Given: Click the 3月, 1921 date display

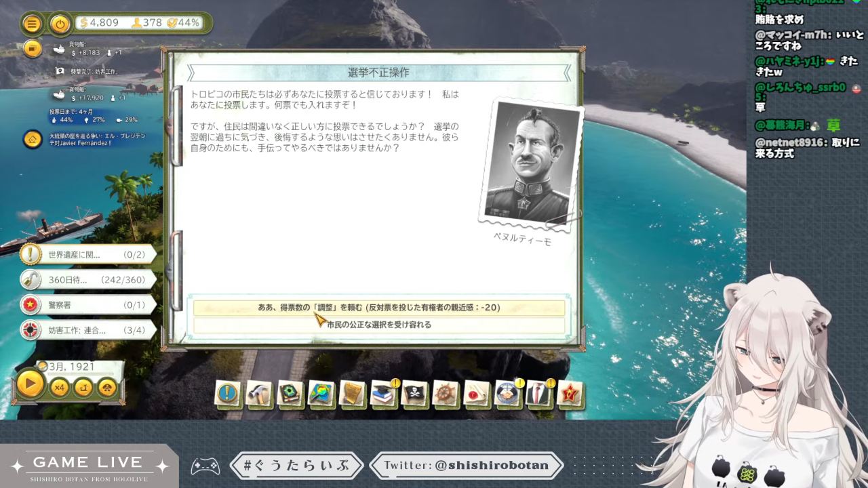Looking at the screenshot, I should point(72,367).
